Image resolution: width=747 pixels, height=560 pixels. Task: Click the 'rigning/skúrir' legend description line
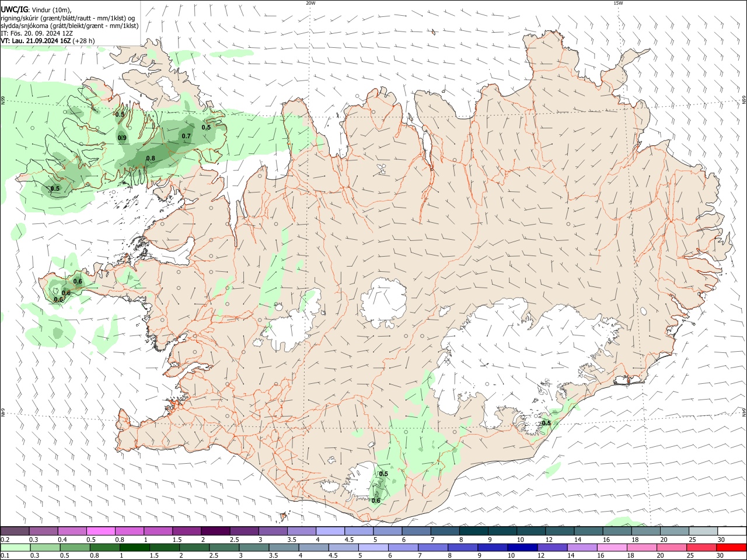68,18
